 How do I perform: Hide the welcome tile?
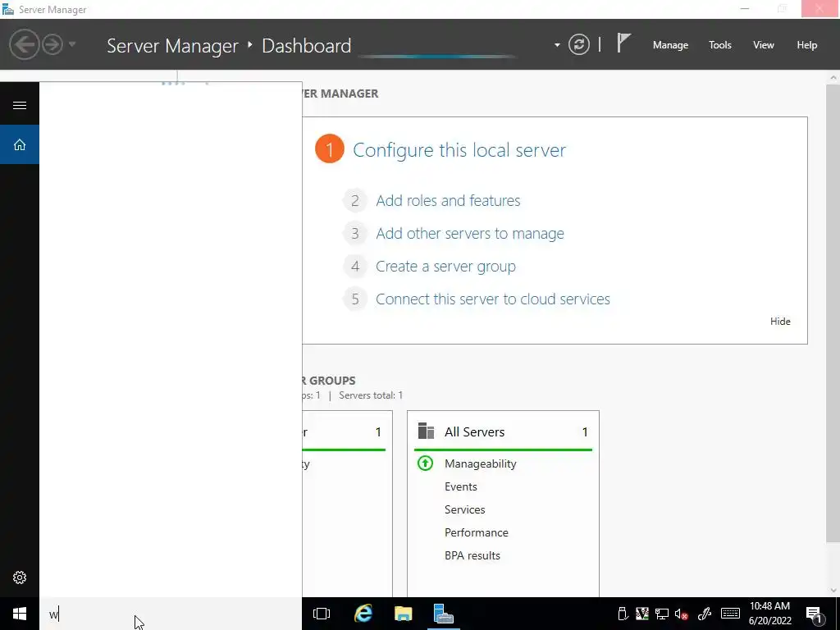pos(780,322)
